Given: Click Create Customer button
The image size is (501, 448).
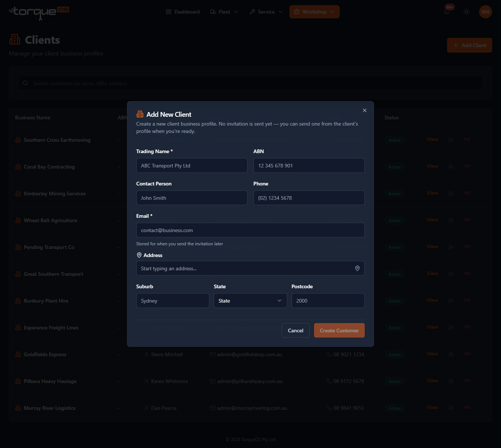Looking at the screenshot, I should (x=339, y=330).
